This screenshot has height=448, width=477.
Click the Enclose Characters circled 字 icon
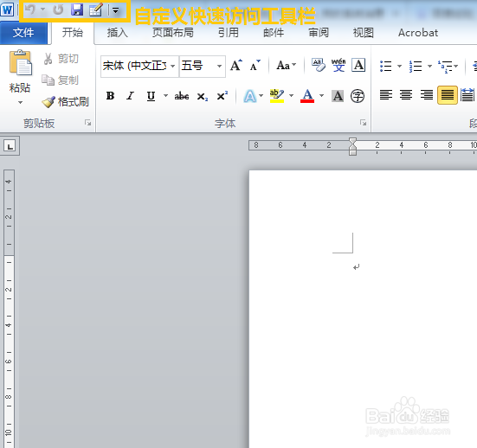coord(358,96)
